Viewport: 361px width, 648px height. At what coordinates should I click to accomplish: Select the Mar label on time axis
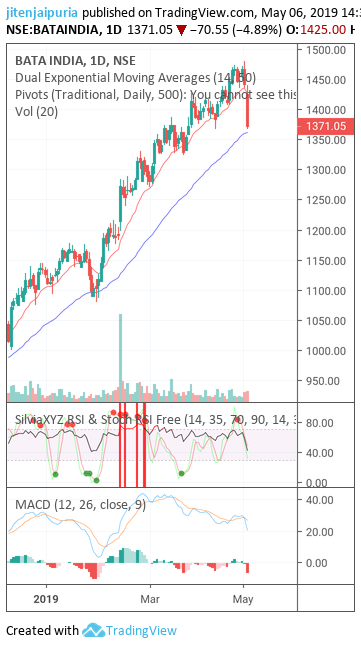(150, 599)
